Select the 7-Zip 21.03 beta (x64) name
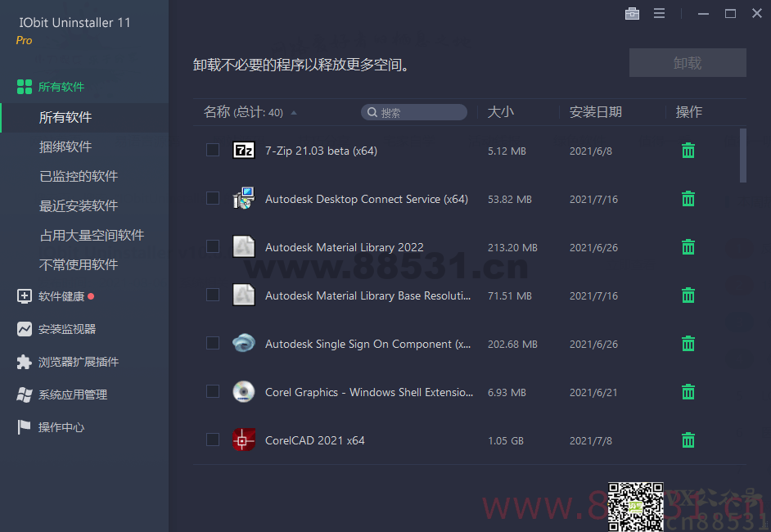The width and height of the screenshot is (771, 532). pyautogui.click(x=321, y=151)
